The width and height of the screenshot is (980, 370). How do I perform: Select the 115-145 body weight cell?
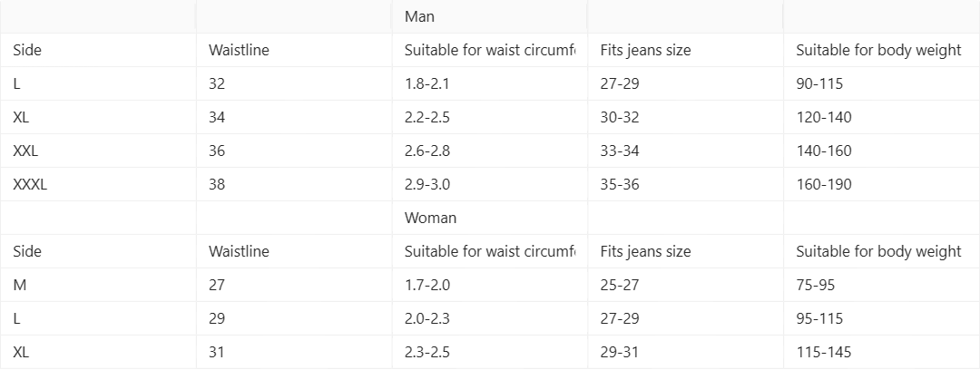point(824,352)
